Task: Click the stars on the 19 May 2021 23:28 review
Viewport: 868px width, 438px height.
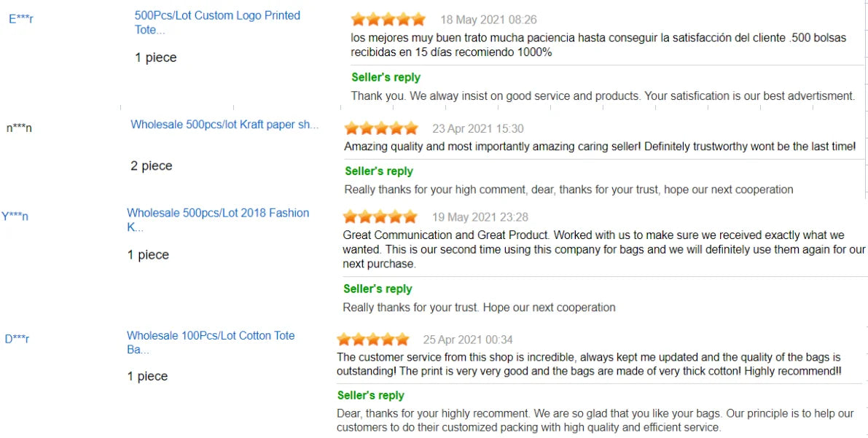Action: click(x=380, y=217)
